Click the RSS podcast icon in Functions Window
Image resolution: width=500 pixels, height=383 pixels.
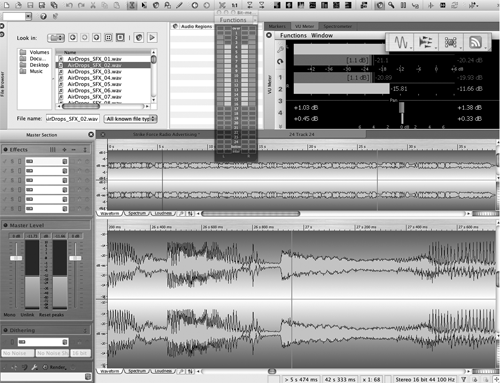476,42
